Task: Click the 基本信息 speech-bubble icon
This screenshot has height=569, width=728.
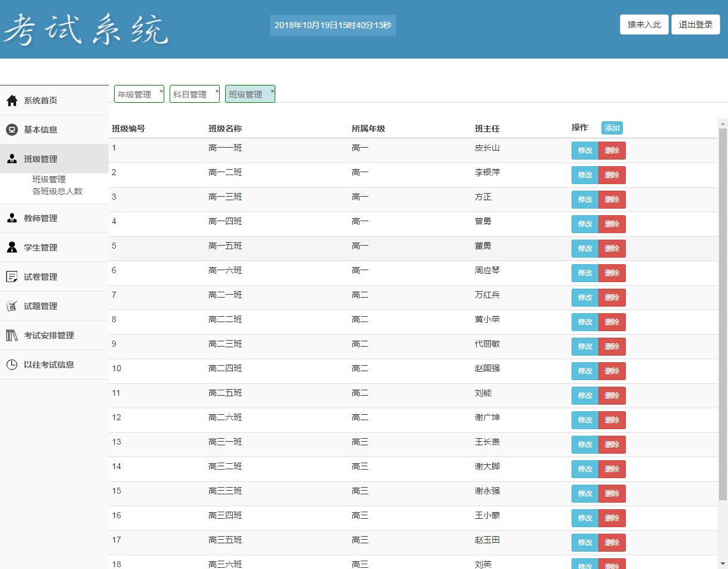Action: (x=11, y=130)
